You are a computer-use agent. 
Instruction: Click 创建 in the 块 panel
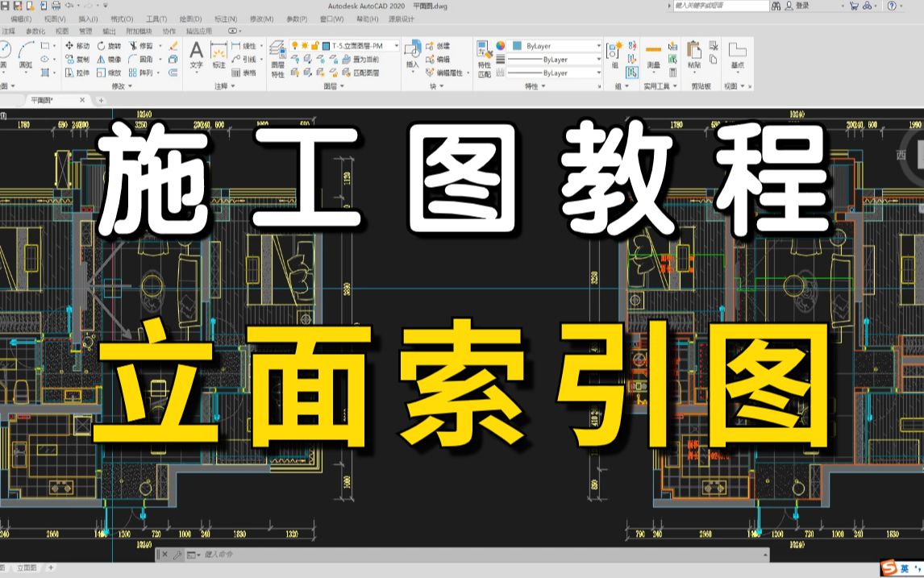438,46
